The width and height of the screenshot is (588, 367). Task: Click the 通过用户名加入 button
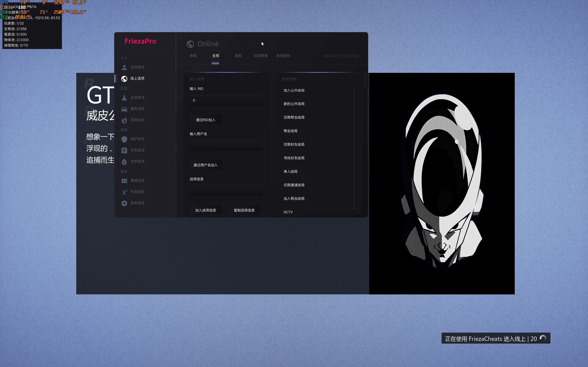click(205, 165)
